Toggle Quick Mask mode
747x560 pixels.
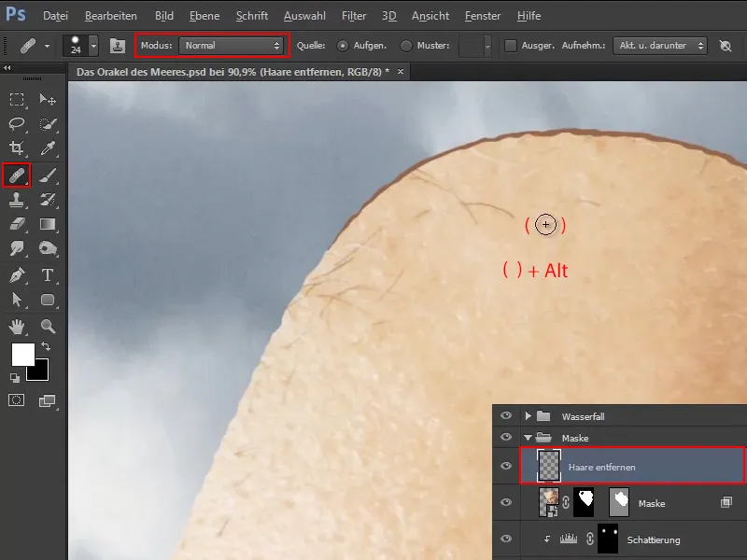pos(16,400)
